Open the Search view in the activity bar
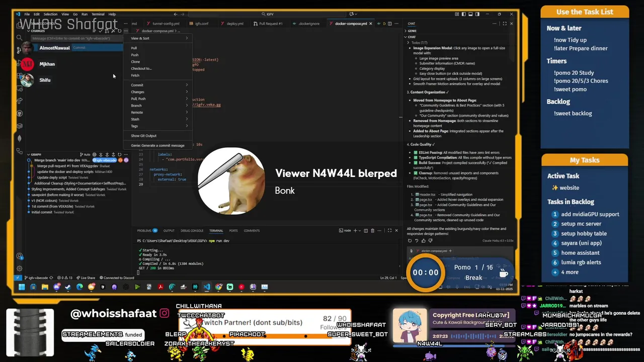 pyautogui.click(x=19, y=38)
